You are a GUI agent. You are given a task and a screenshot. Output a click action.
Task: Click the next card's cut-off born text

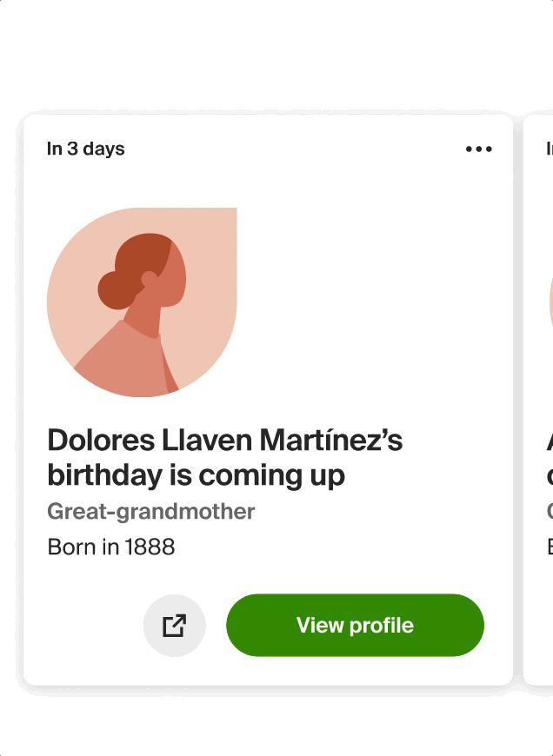[550, 547]
